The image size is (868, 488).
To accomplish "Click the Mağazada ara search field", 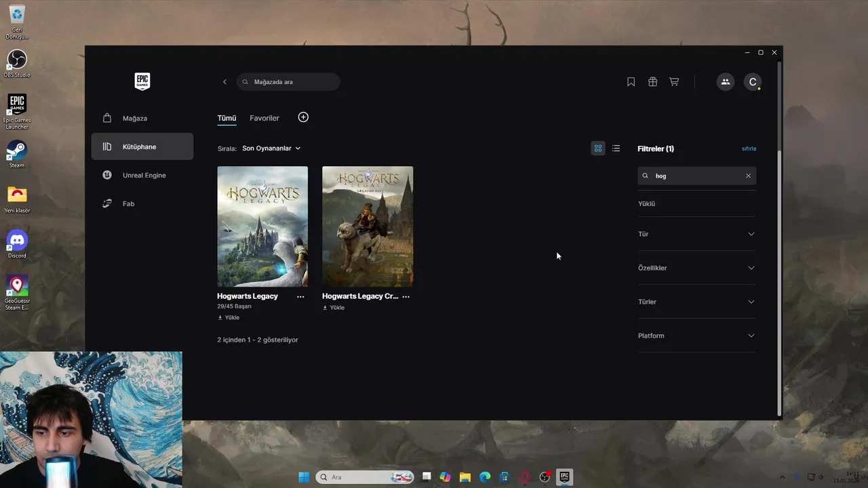I will (x=288, y=82).
